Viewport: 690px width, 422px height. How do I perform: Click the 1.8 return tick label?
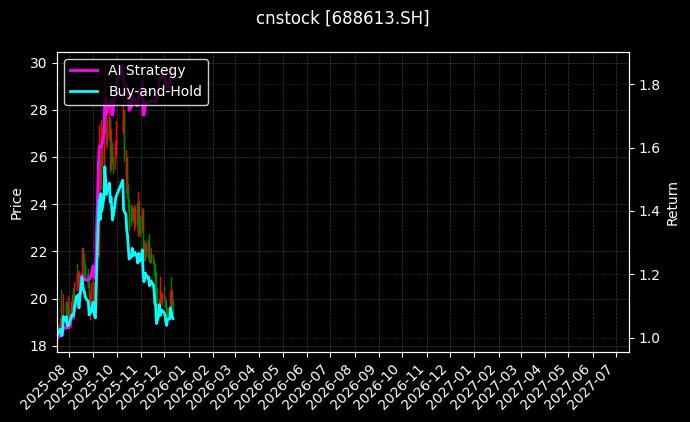click(649, 85)
